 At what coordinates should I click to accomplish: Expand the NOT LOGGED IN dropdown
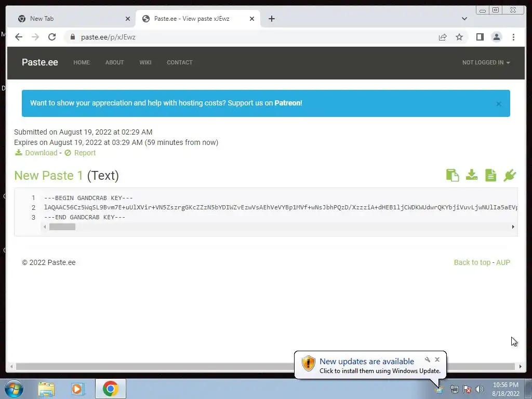[486, 62]
